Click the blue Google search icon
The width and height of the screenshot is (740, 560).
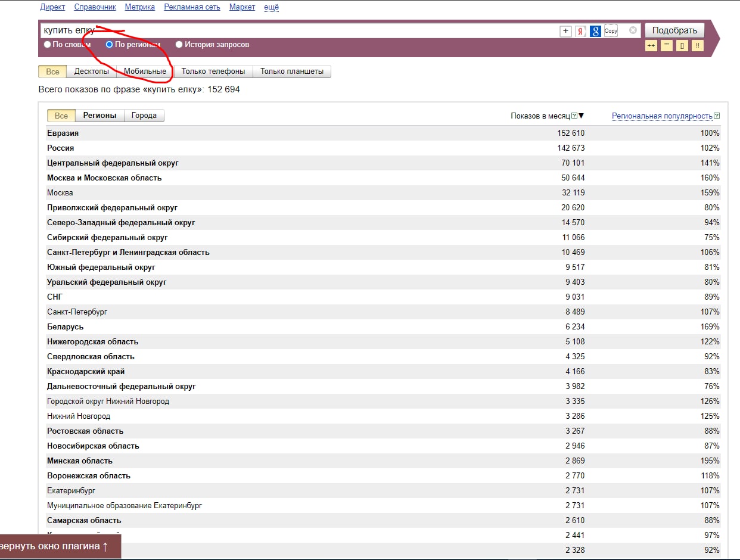(595, 31)
